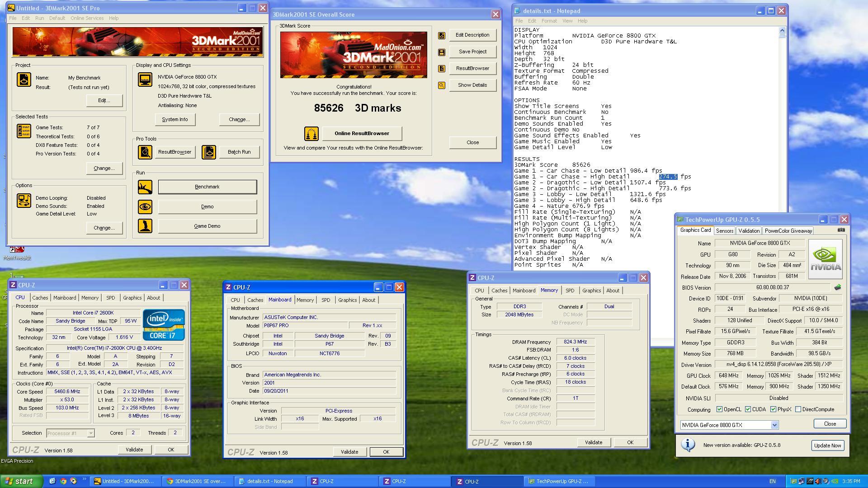Click the Windows Start button
868x488 pixels.
tap(21, 481)
